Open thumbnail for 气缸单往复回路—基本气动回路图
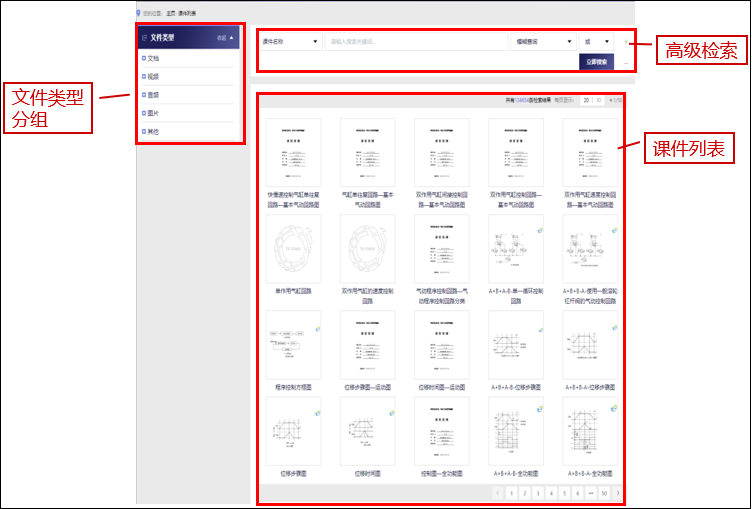This screenshot has width=752, height=509. (x=367, y=153)
